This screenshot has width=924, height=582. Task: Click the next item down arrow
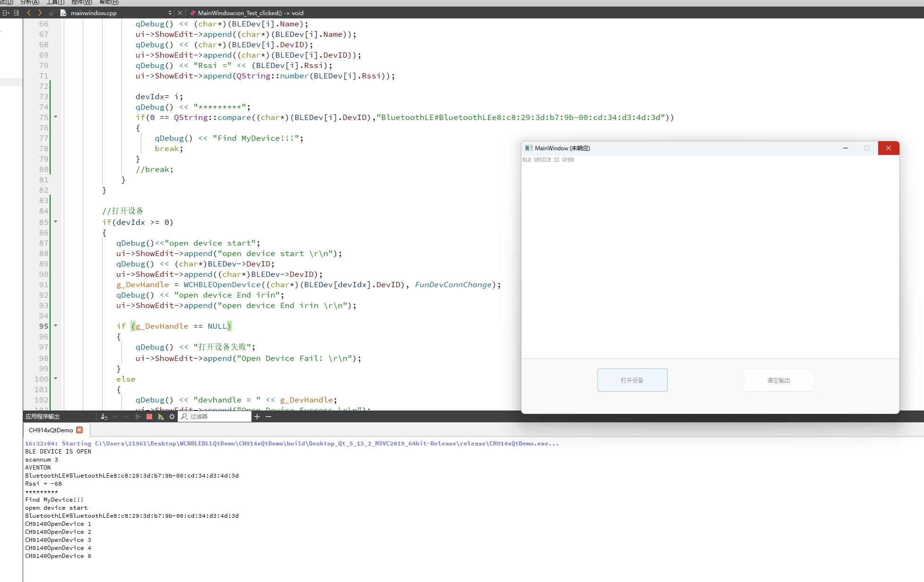click(x=126, y=417)
